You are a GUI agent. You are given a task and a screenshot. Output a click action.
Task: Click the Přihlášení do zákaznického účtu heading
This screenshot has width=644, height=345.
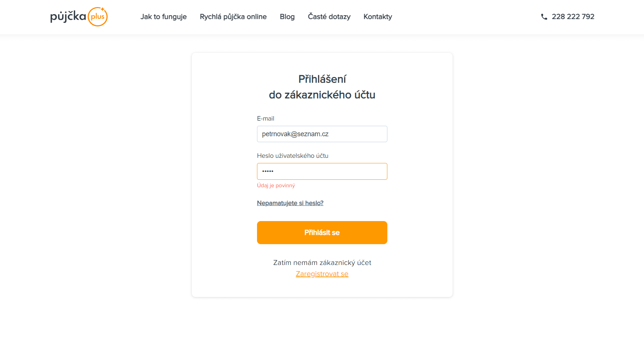322,87
